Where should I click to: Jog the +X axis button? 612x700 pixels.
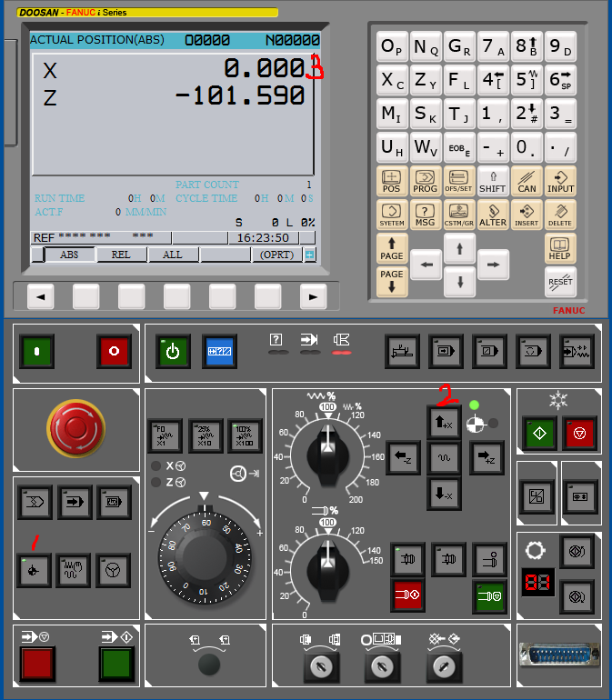444,422
